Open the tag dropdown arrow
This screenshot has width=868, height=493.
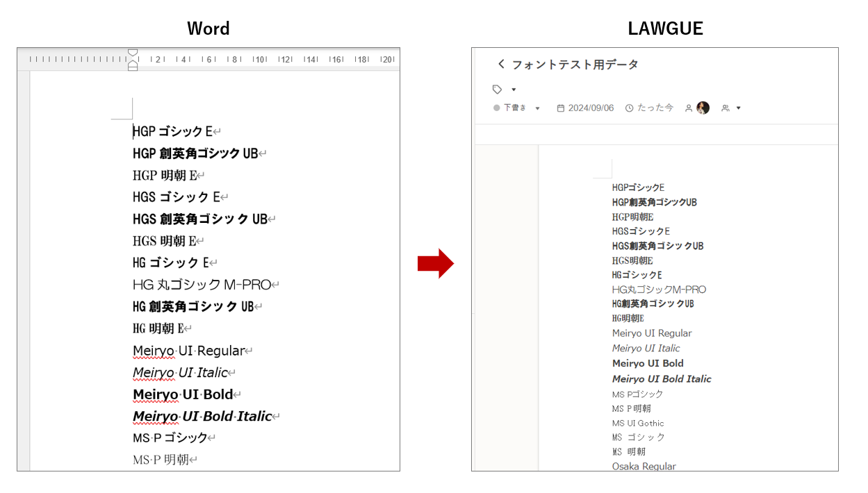(514, 90)
